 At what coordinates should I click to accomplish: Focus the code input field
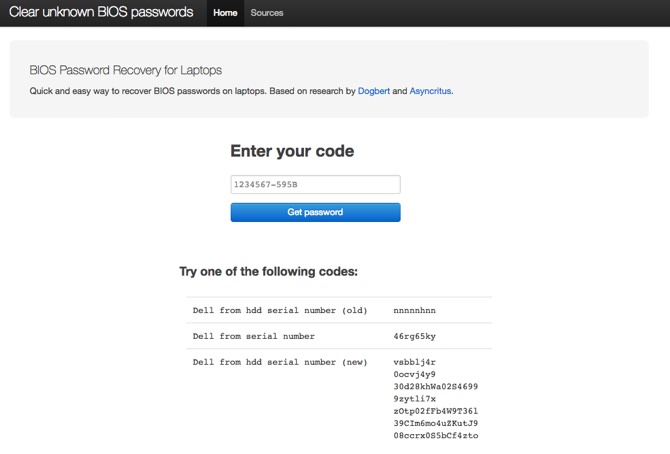(x=315, y=185)
